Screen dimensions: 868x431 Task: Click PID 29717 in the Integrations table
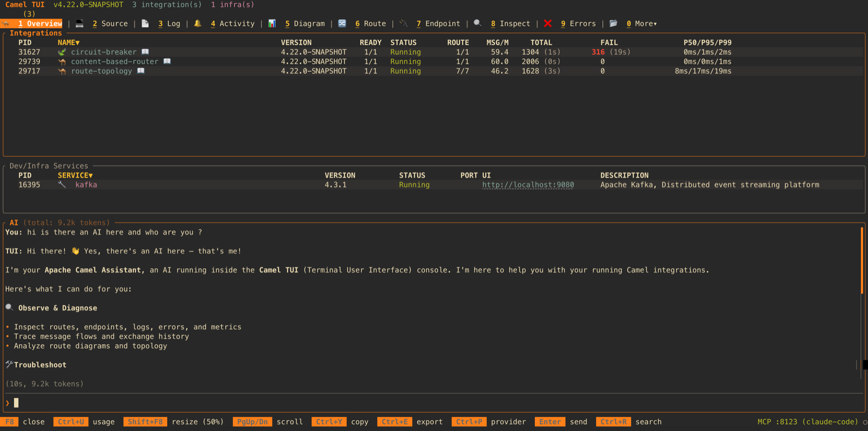pyautogui.click(x=29, y=71)
